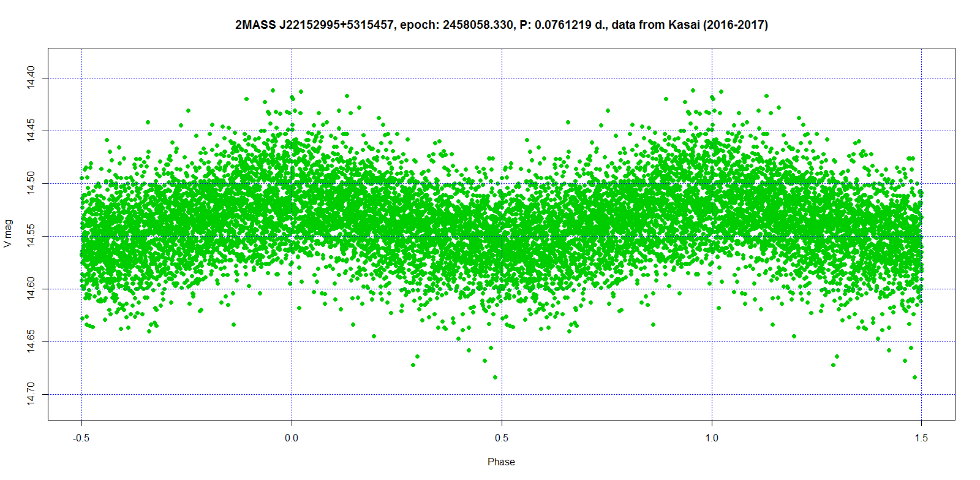
Task: Click the 14.60 y-axis tick label
Action: coord(31,289)
